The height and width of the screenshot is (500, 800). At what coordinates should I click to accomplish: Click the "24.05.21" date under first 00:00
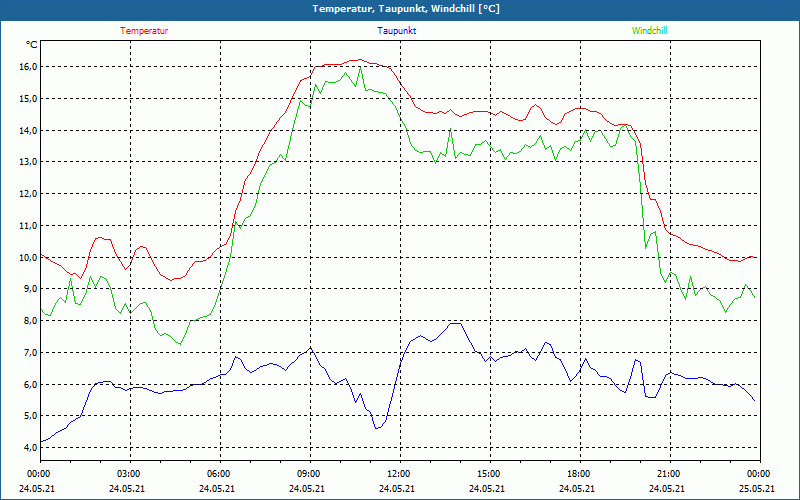pos(37,488)
